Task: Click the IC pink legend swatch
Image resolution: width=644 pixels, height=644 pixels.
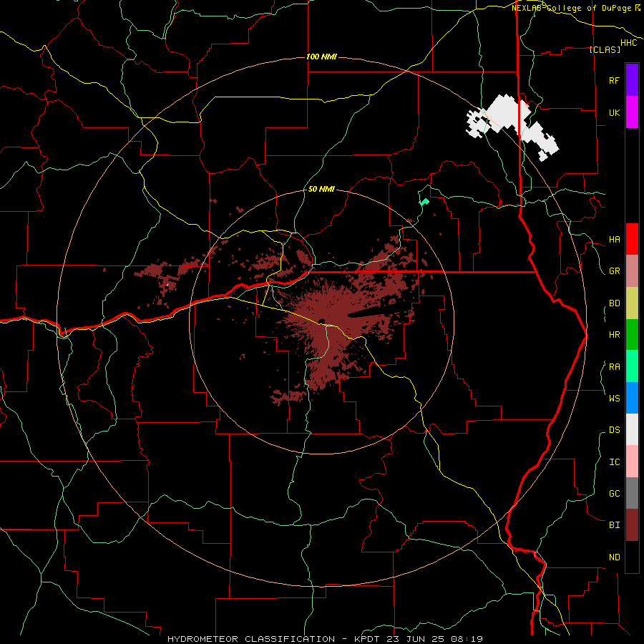Action: 632,462
